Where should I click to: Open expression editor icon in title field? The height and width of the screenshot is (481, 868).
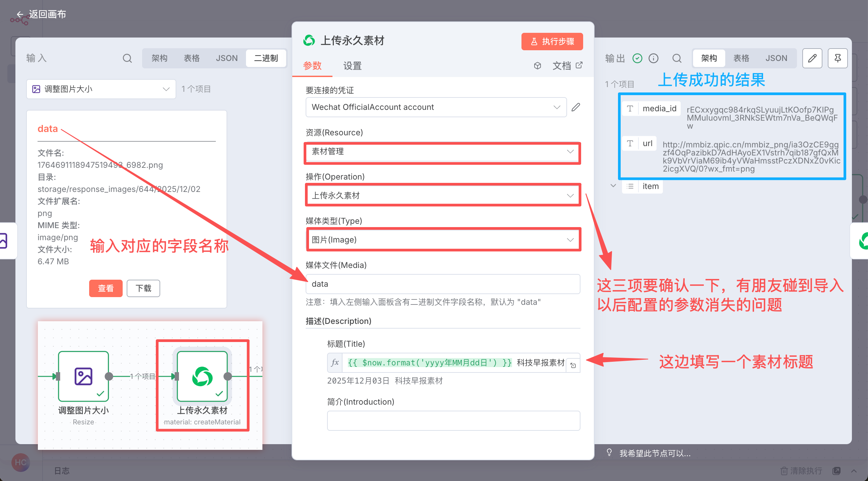click(x=573, y=365)
